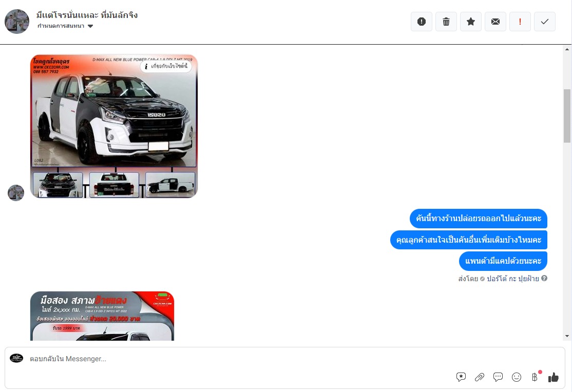Open contact profile picture in header
The width and height of the screenshot is (572, 392).
coord(17,22)
